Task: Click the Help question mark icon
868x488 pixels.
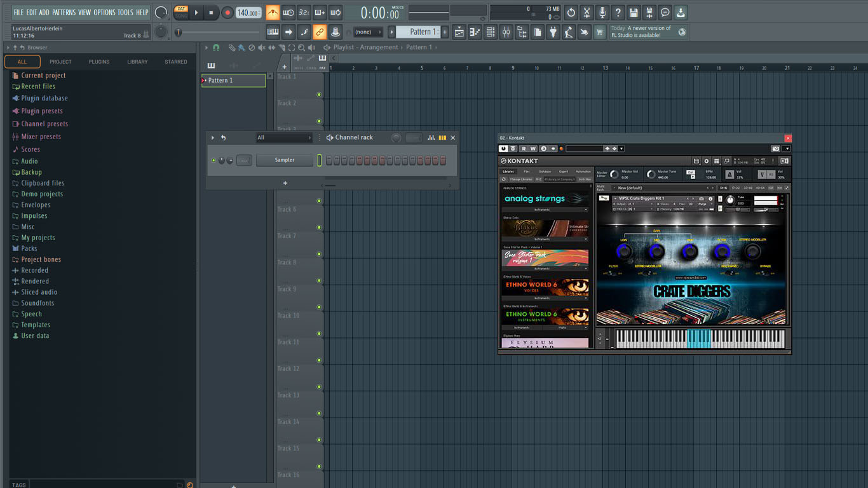Action: tap(618, 13)
